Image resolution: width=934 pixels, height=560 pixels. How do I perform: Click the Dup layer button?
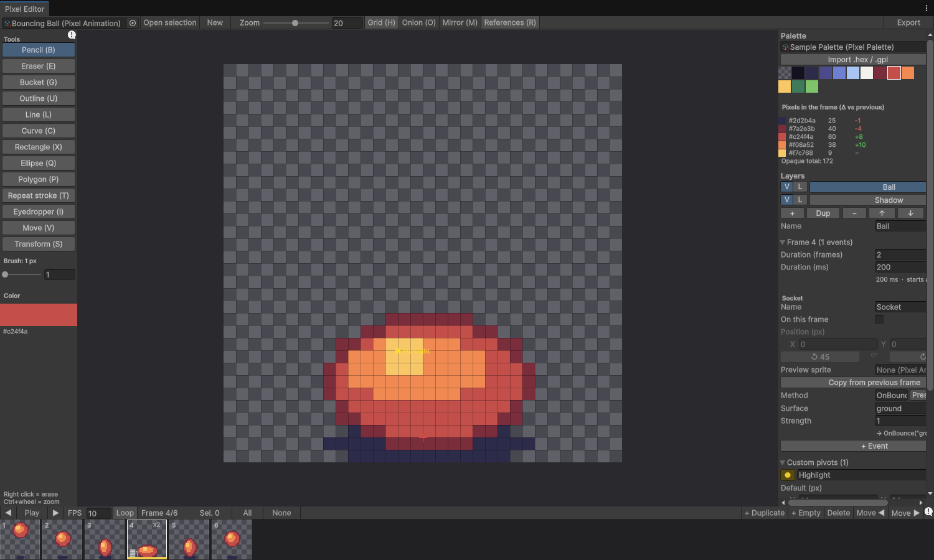pyautogui.click(x=823, y=213)
